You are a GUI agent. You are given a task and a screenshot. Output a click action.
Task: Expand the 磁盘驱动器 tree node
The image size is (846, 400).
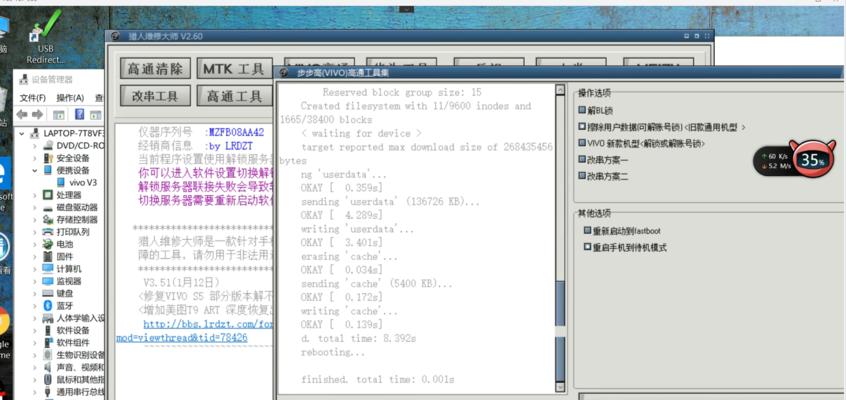(x=35, y=207)
